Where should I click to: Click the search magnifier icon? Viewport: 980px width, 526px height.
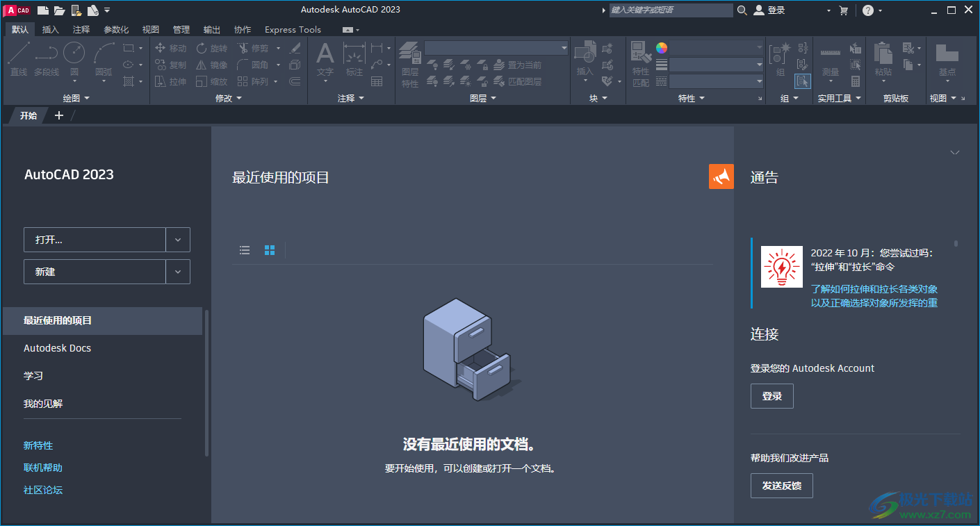(x=742, y=10)
